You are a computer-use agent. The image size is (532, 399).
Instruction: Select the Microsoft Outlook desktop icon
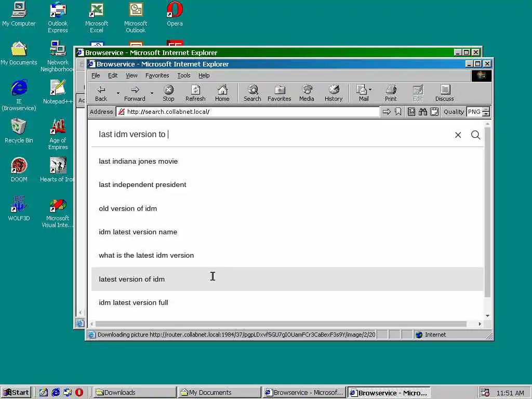point(136,17)
